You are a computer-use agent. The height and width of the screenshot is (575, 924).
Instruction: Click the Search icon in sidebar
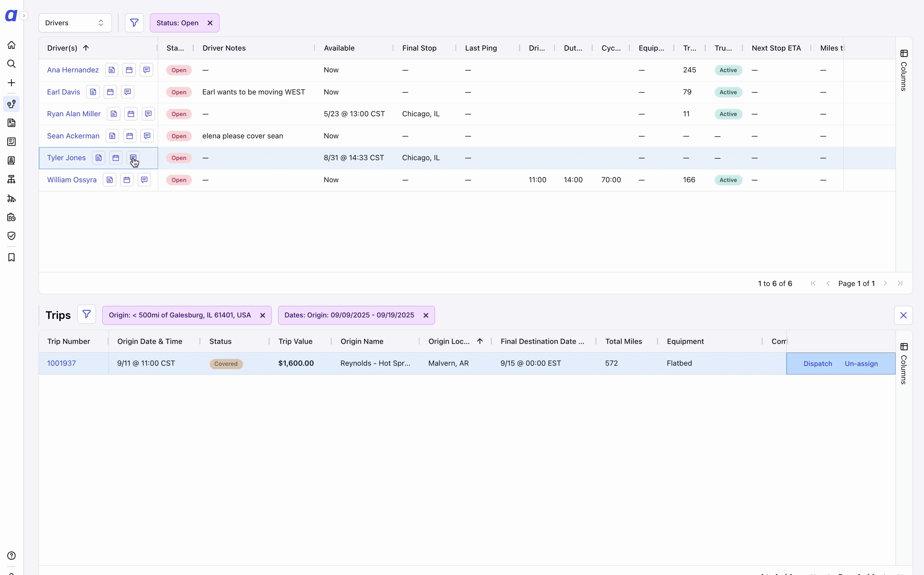click(11, 64)
